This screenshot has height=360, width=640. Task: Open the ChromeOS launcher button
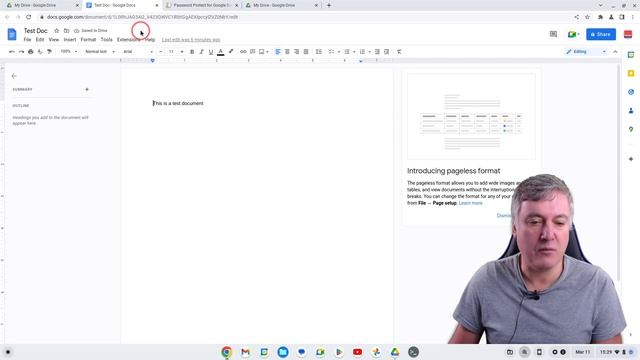tap(8, 352)
